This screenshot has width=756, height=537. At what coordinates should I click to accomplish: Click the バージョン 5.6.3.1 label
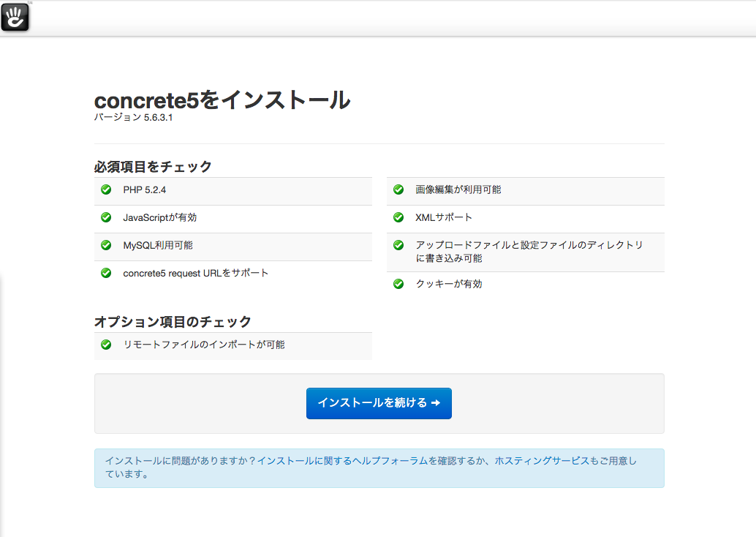tap(133, 117)
